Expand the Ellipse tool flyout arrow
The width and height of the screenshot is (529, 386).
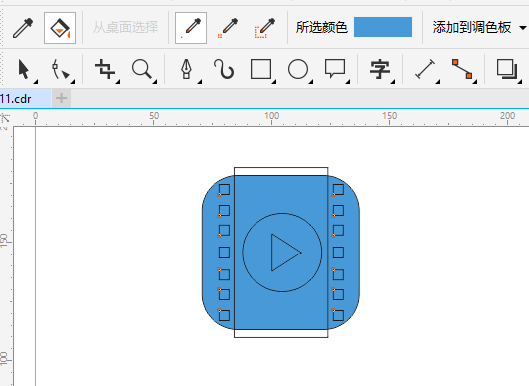click(x=311, y=82)
